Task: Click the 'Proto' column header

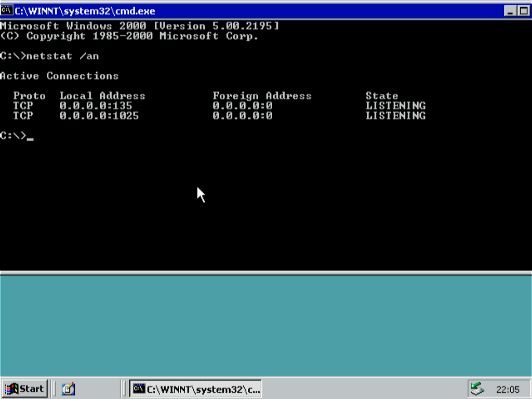Action: (x=29, y=96)
